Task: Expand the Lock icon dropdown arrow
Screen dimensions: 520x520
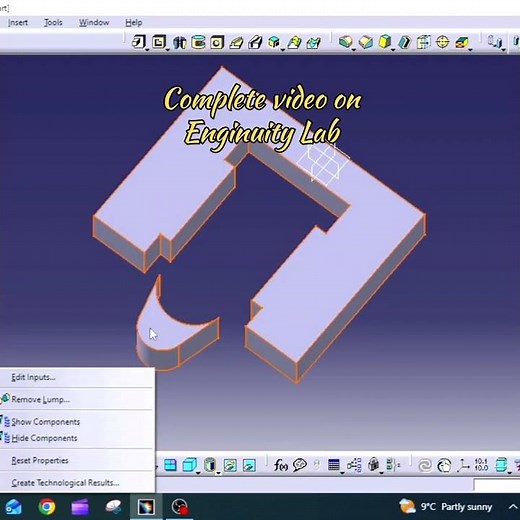Action: pos(382,473)
